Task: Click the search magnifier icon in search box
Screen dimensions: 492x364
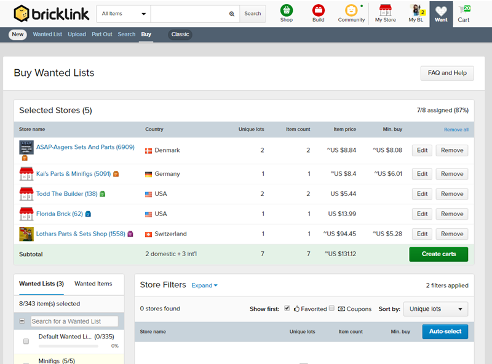Action: [x=232, y=14]
